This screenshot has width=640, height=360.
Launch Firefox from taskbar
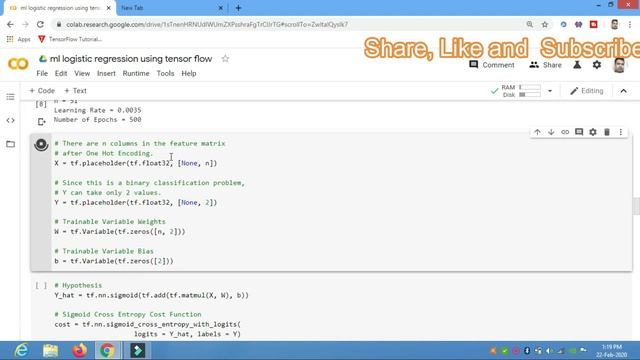click(79, 351)
